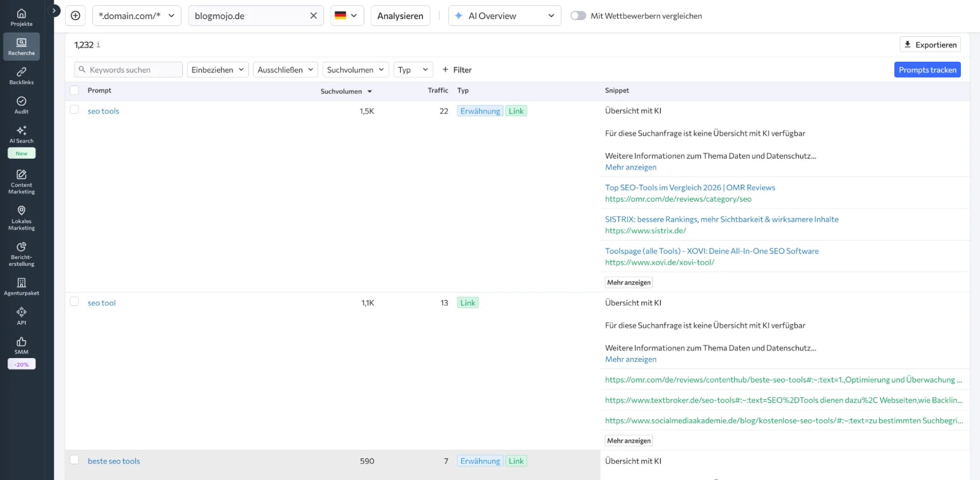This screenshot has height=480, width=980.
Task: Open SMM in the sidebar
Action: pos(22,346)
